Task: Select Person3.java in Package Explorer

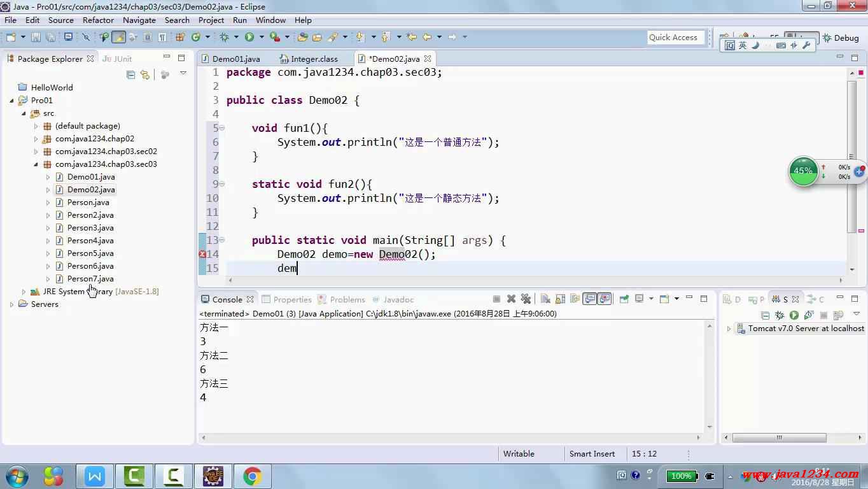Action: pos(90,228)
